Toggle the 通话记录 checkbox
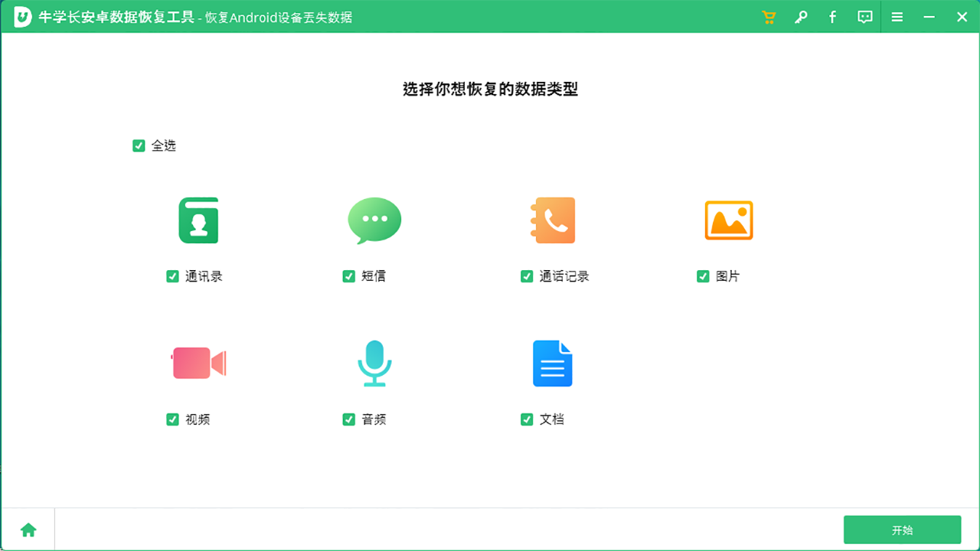The width and height of the screenshot is (980, 551). (526, 276)
